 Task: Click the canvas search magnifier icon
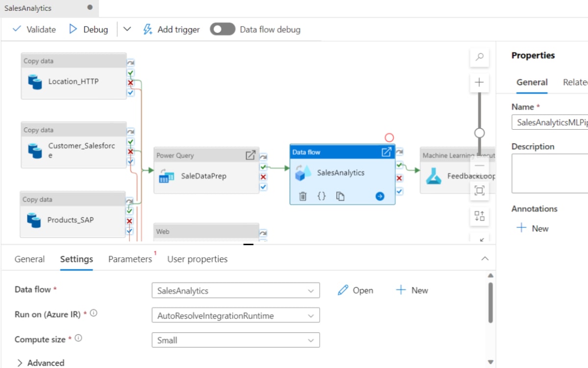click(x=479, y=57)
